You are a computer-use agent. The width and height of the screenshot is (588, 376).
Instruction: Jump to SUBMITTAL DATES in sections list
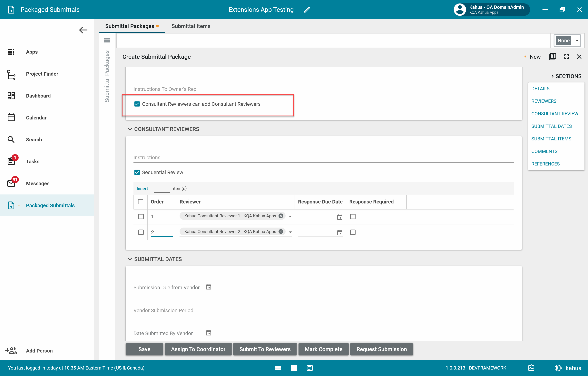pos(551,126)
